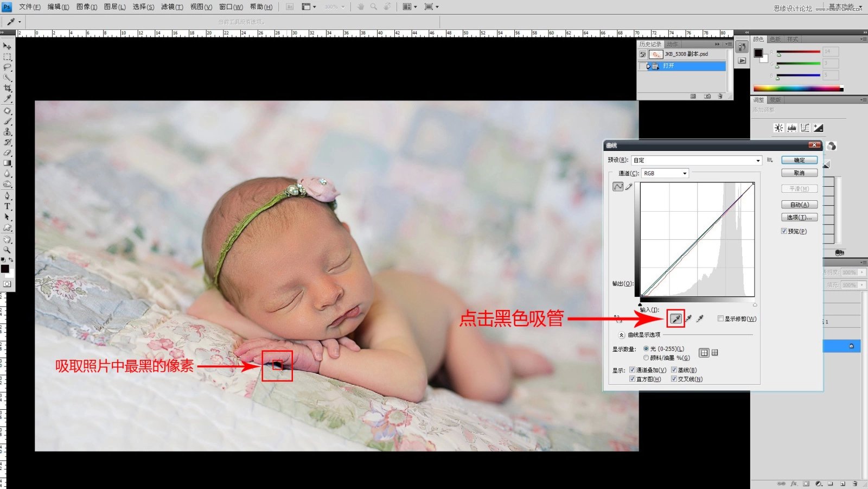
Task: Select the Move tool in the toolbar
Action: (7, 46)
